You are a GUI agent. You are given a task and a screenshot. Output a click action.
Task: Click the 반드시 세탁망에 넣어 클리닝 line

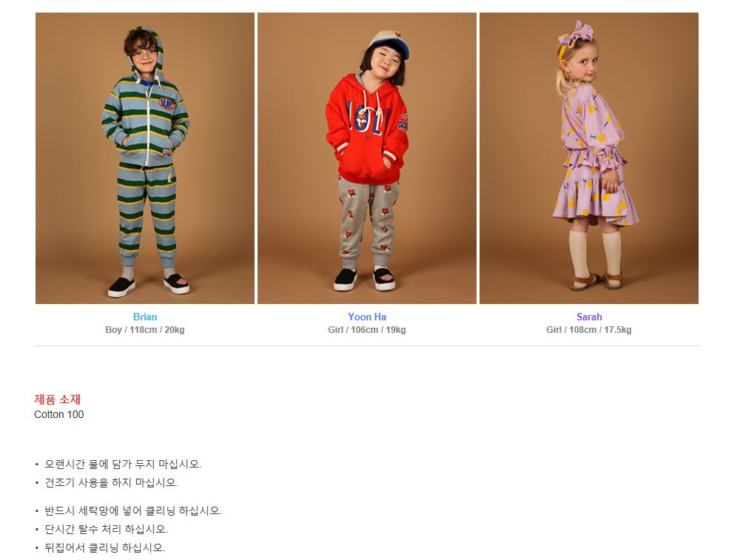(x=133, y=510)
